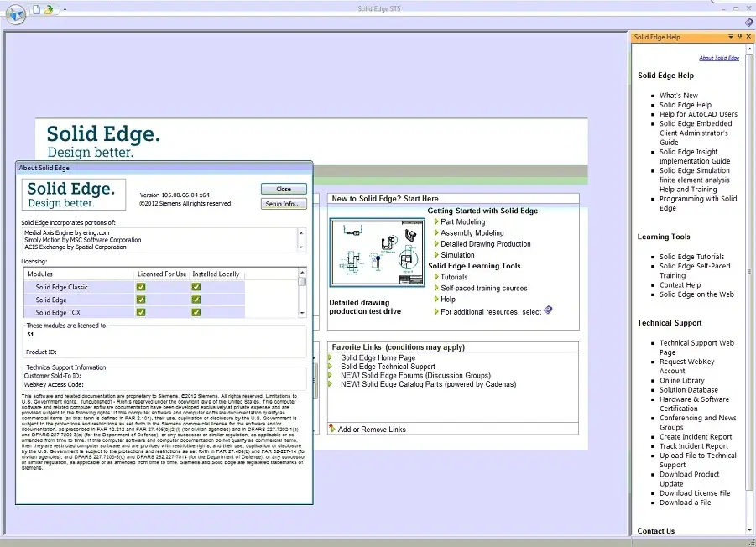The image size is (756, 547).
Task: Open Solid Edge on the Web link
Action: click(696, 294)
